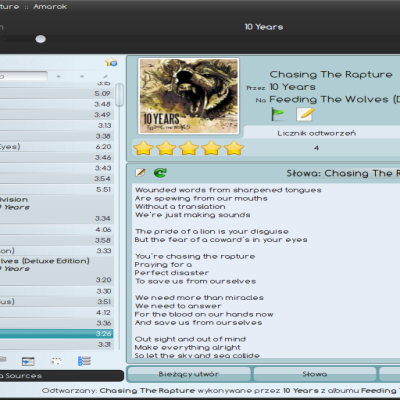Select the 4:06 playlist track
Image resolution: width=400 pixels, height=400 pixels.
57,230
